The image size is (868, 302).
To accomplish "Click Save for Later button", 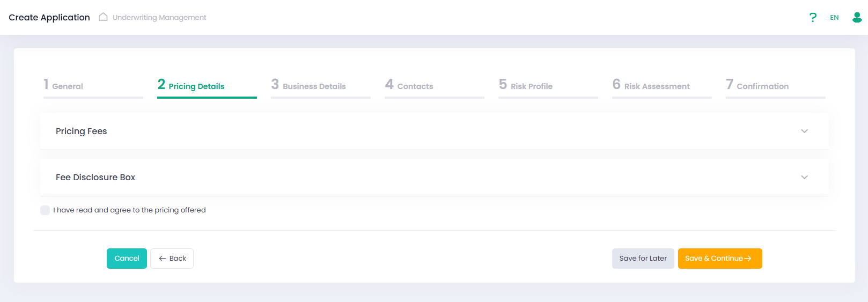I will pyautogui.click(x=643, y=259).
